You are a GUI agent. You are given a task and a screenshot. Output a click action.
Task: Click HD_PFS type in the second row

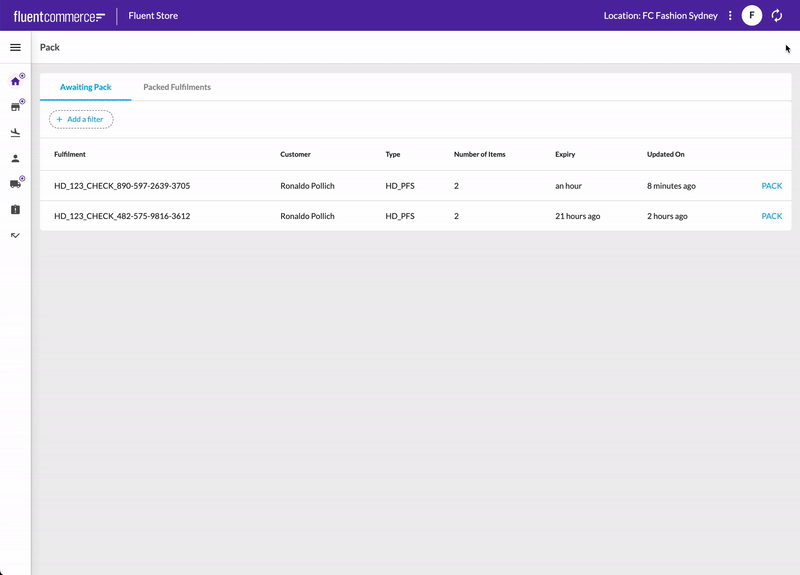[x=400, y=216]
